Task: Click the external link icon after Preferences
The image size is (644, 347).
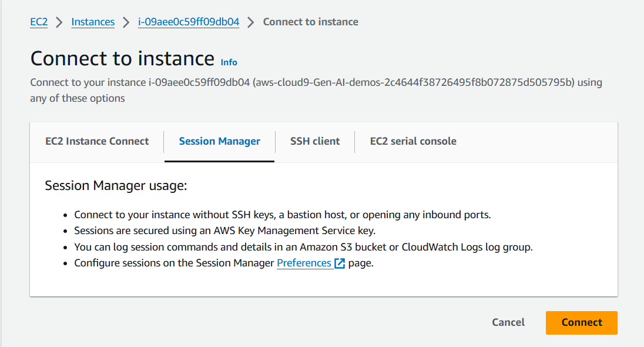Action: 340,263
